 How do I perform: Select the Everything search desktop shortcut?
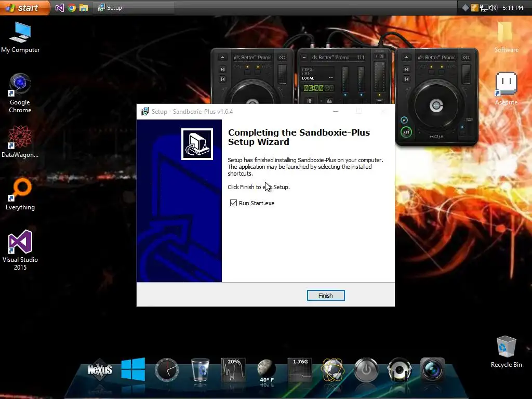20,194
